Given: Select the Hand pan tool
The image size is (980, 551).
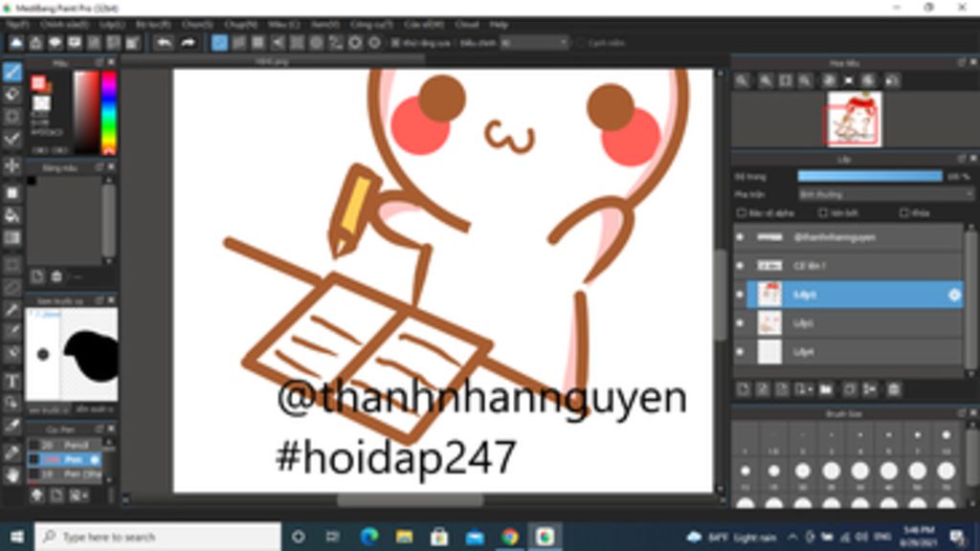Looking at the screenshot, I should click(11, 476).
